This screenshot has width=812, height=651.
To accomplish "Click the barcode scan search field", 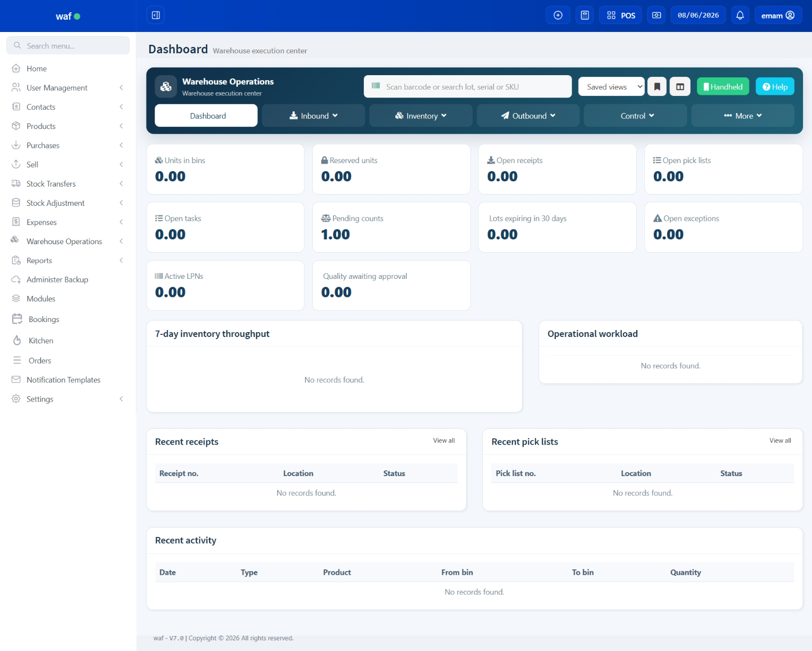I will pyautogui.click(x=468, y=86).
